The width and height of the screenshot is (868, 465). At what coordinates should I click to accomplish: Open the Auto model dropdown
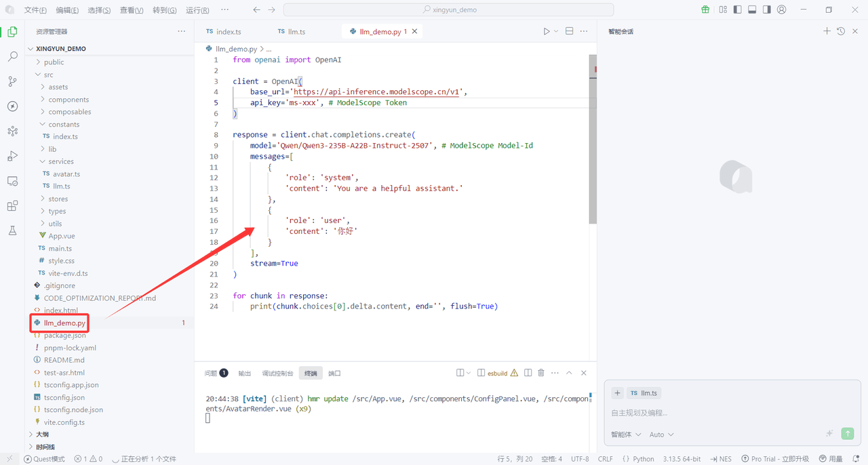[662, 434]
